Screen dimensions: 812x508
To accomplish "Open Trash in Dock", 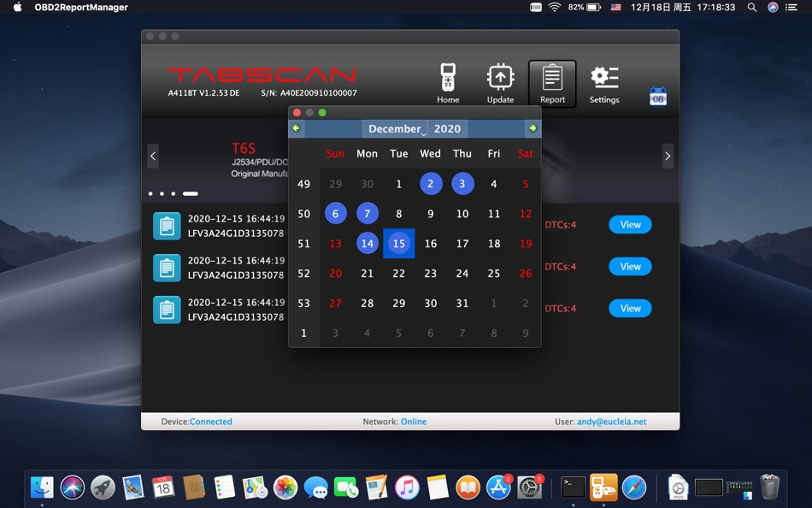I will tap(769, 487).
